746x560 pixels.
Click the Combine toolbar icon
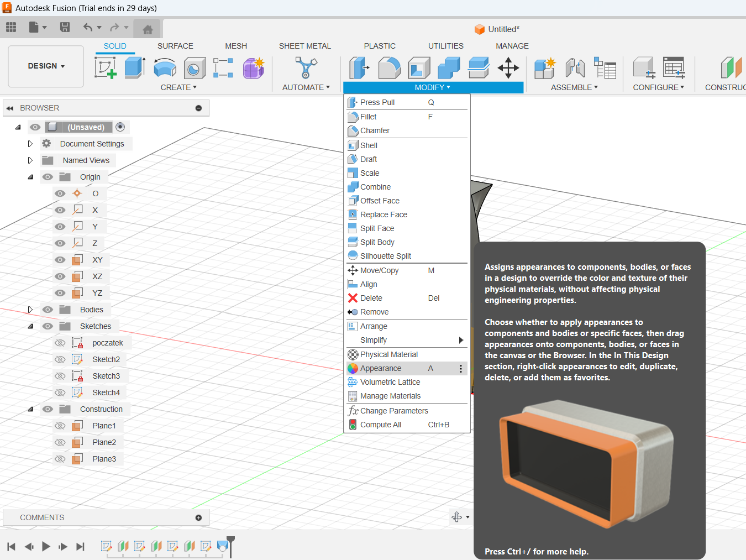[x=449, y=68]
